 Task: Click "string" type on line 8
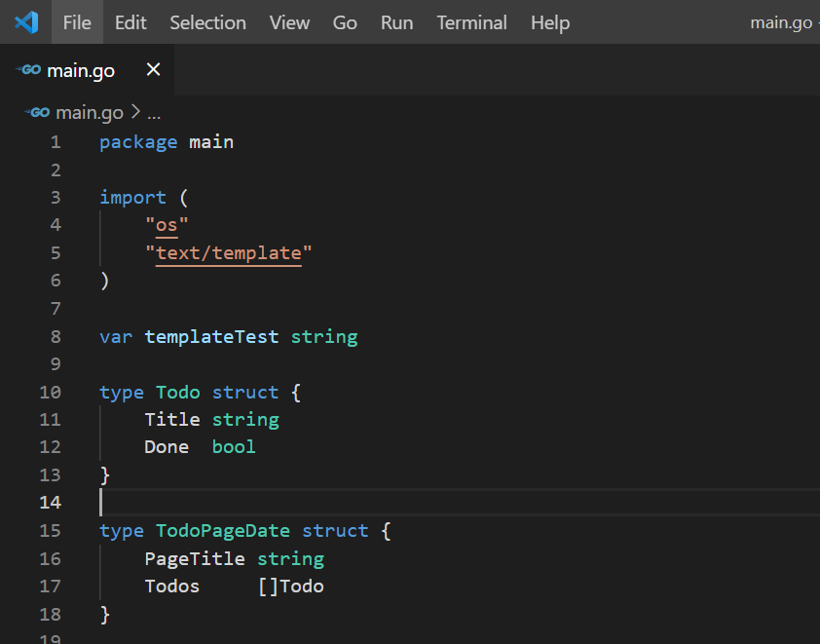point(324,337)
